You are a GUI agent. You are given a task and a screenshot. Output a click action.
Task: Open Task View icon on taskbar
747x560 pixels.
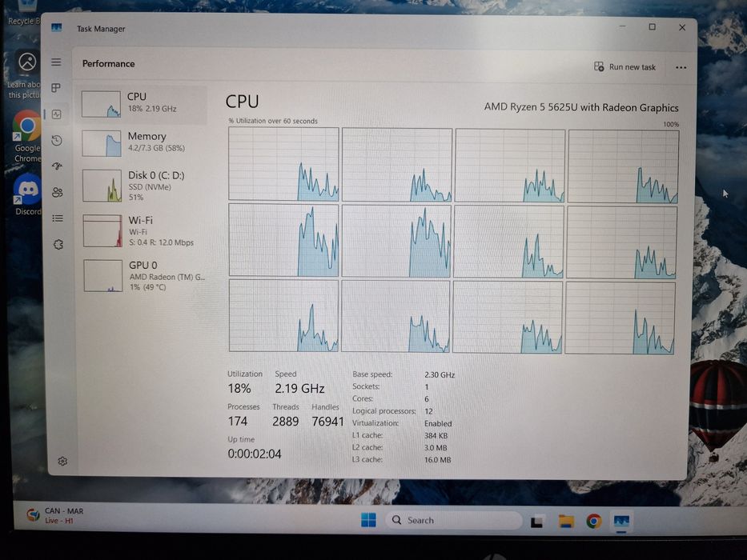click(537, 522)
